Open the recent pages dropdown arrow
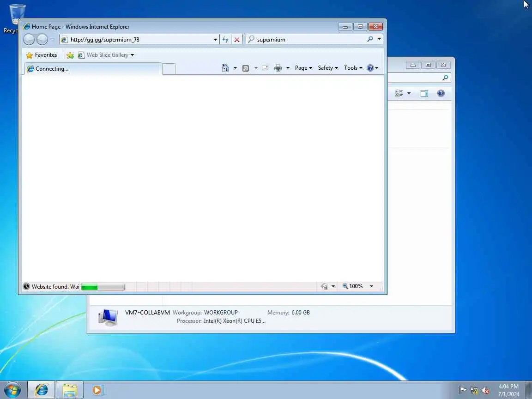 click(x=52, y=40)
